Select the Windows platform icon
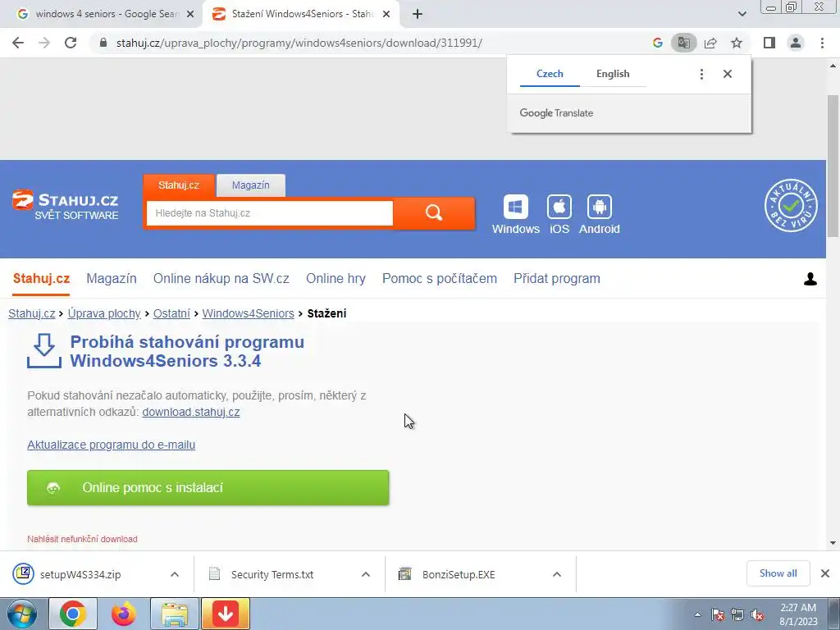The height and width of the screenshot is (630, 840). (515, 214)
